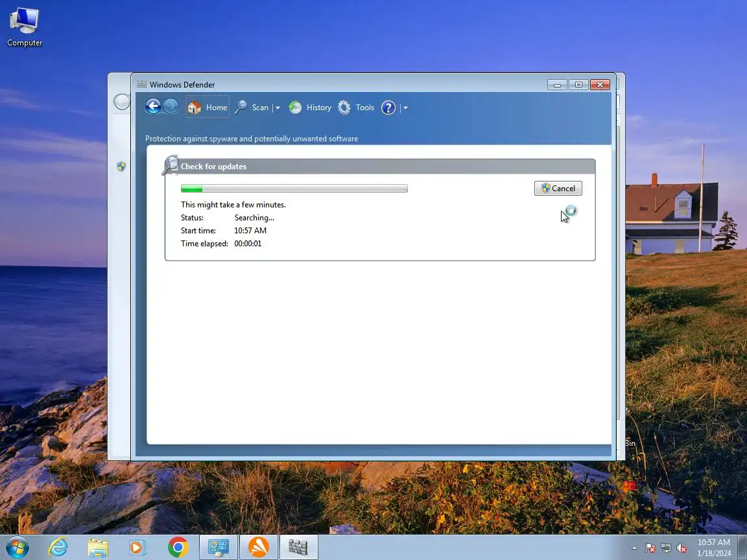Open the Computer desktop icon
This screenshot has width=747, height=560.
pos(24,27)
